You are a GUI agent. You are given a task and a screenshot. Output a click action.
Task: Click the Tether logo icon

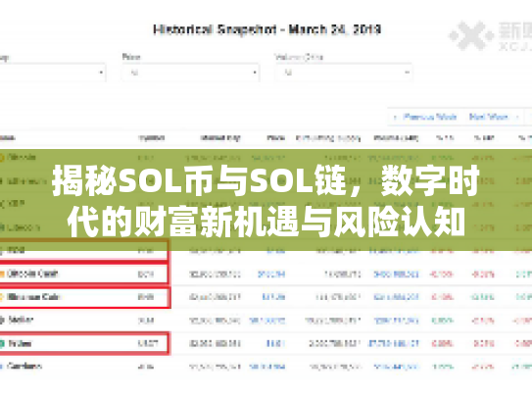[2, 344]
